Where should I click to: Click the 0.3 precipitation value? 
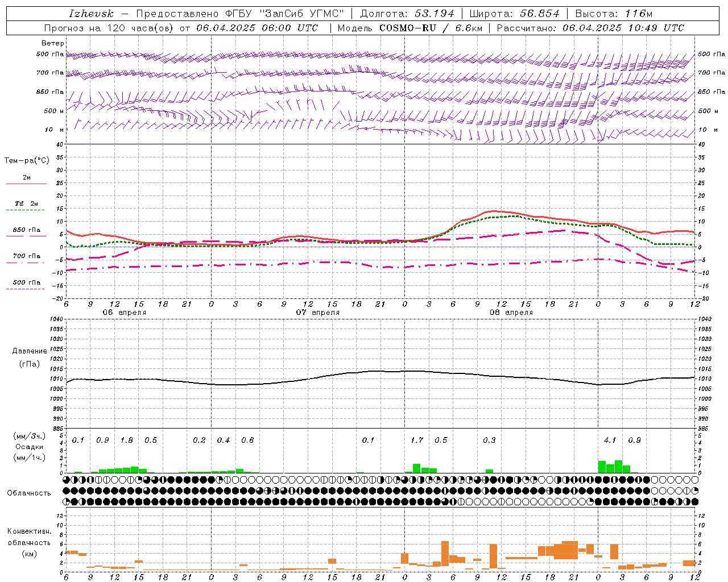click(489, 440)
